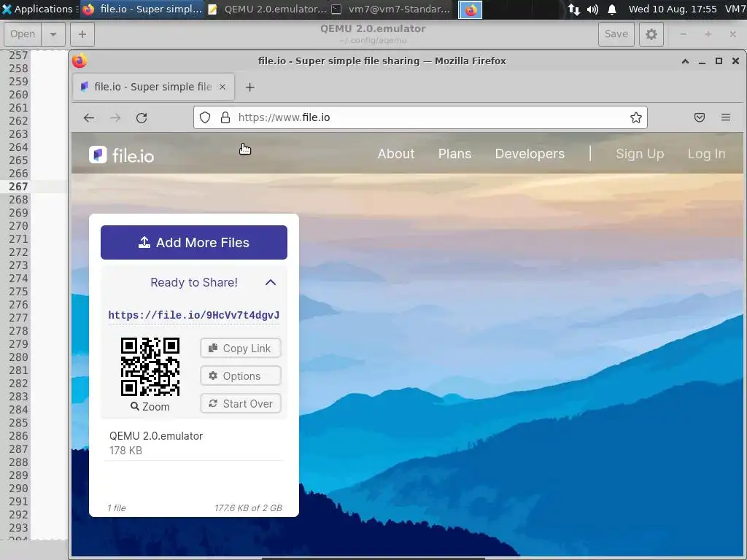Viewport: 747px width, 560px height.
Task: Open the volume tray icon
Action: pos(592,9)
